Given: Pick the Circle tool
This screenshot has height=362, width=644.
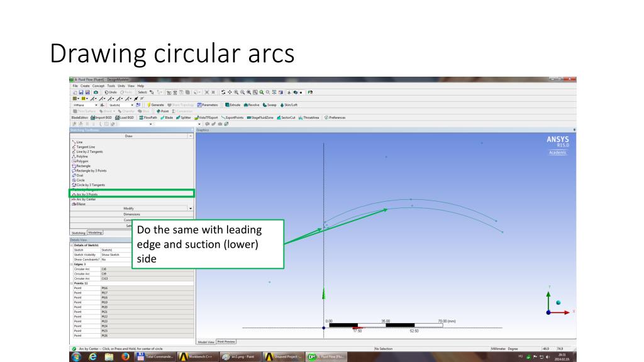Looking at the screenshot, I should 79,180.
